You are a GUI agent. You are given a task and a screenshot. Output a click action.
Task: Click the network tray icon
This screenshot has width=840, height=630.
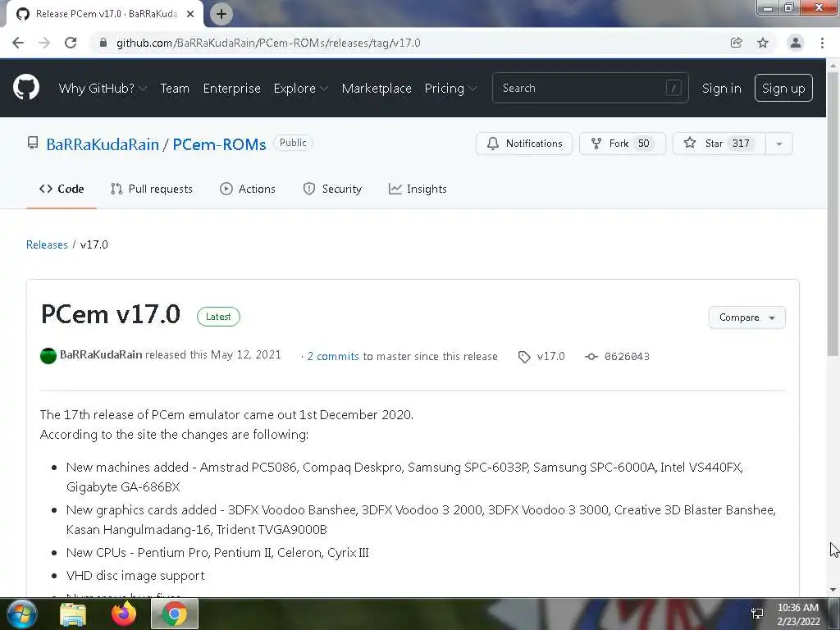tap(757, 614)
